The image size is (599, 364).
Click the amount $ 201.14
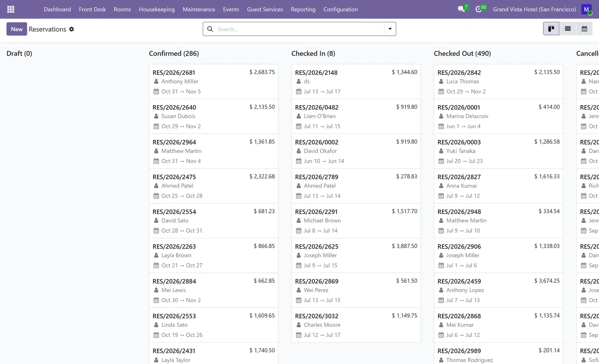[549, 350]
